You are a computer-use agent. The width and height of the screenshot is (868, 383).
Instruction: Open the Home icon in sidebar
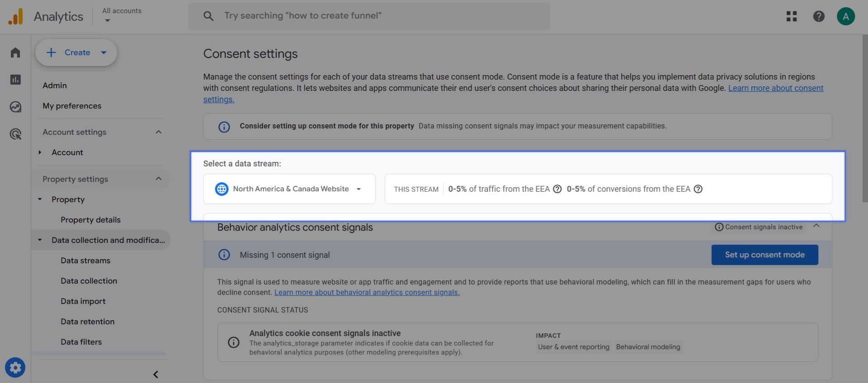point(15,52)
